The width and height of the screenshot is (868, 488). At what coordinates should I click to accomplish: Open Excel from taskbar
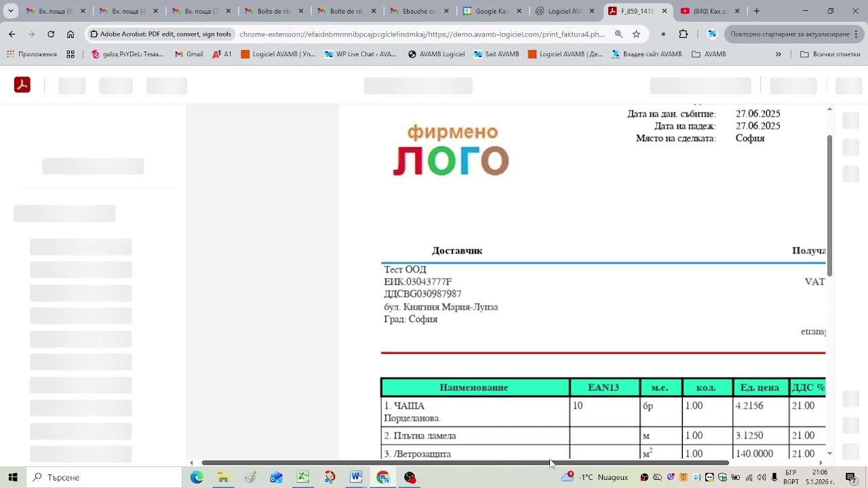pyautogui.click(x=303, y=477)
